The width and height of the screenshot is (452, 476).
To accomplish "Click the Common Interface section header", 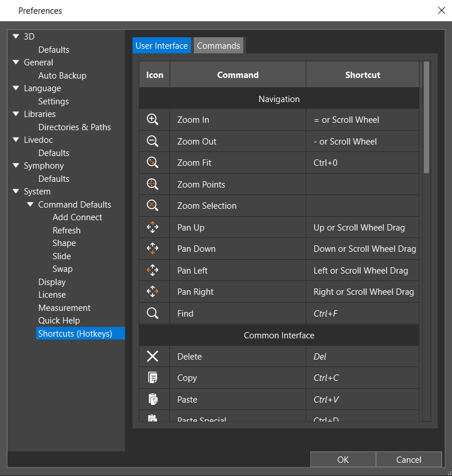I will [279, 335].
